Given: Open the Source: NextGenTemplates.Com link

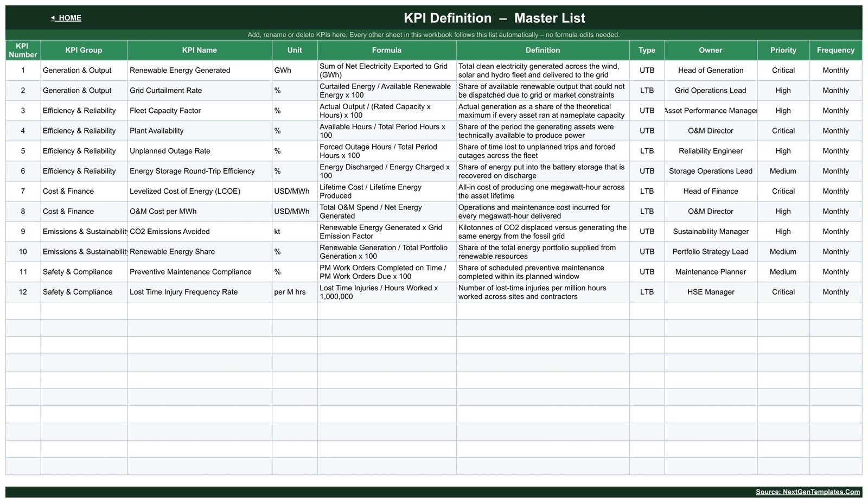Looking at the screenshot, I should click(x=807, y=492).
